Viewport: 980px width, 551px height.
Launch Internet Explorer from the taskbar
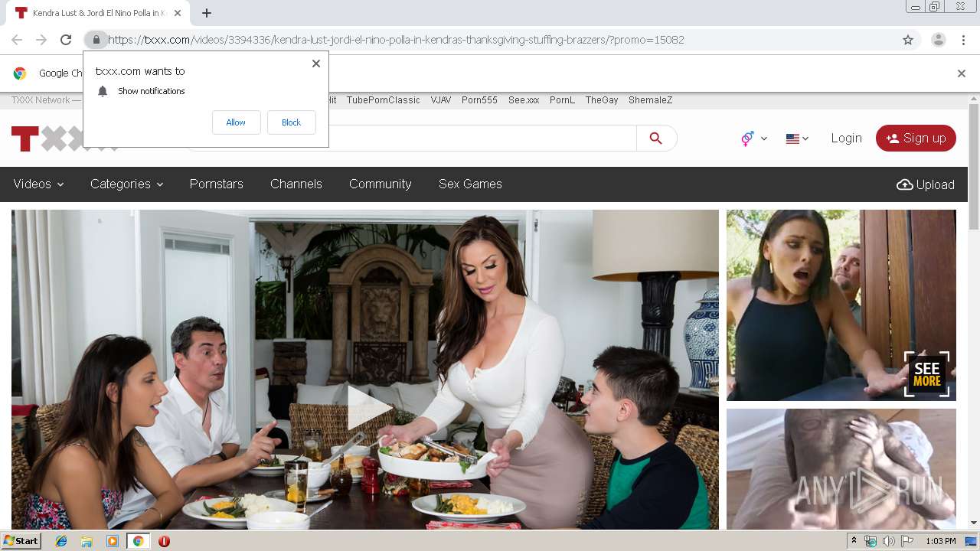[x=61, y=541]
